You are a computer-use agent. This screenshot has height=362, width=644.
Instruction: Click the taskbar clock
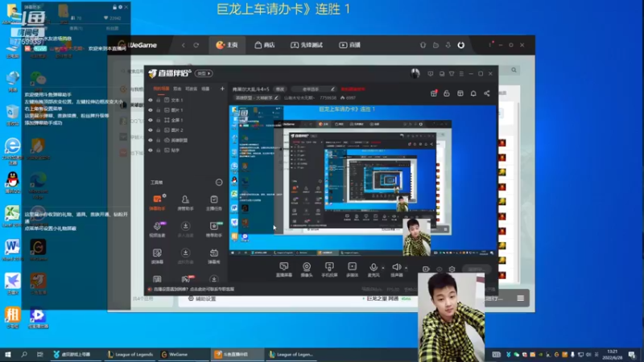[613, 355]
